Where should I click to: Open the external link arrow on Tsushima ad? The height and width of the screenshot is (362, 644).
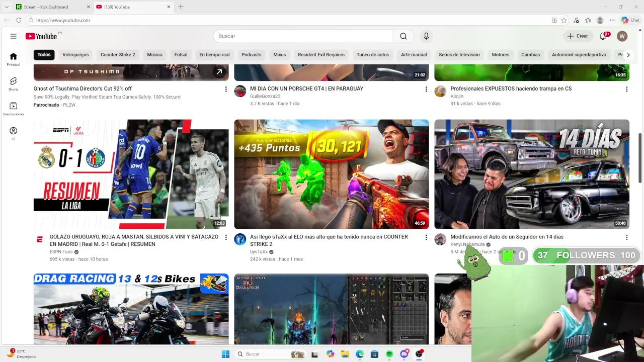tap(219, 72)
